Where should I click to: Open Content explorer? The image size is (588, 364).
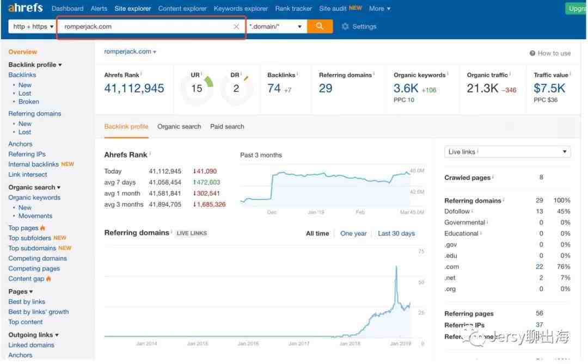click(182, 8)
